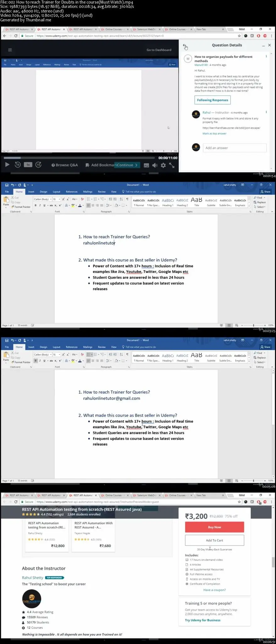Minimize the Question Details panel
The image size is (276, 644).
pyautogui.click(x=263, y=46)
